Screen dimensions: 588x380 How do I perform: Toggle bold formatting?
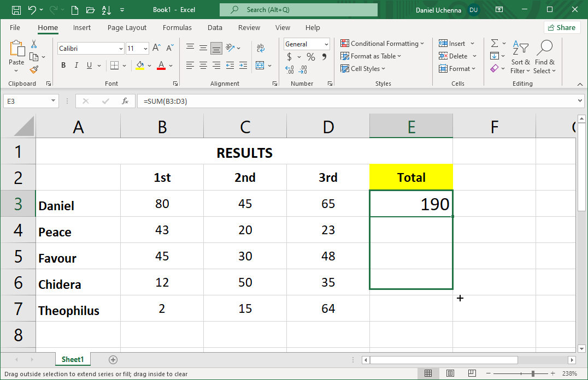(x=63, y=65)
